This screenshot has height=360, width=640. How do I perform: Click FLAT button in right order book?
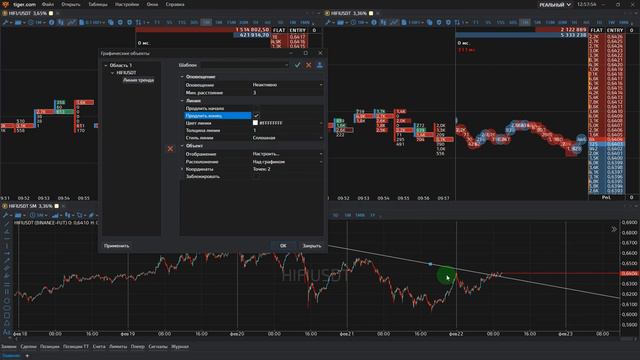pyautogui.click(x=596, y=30)
